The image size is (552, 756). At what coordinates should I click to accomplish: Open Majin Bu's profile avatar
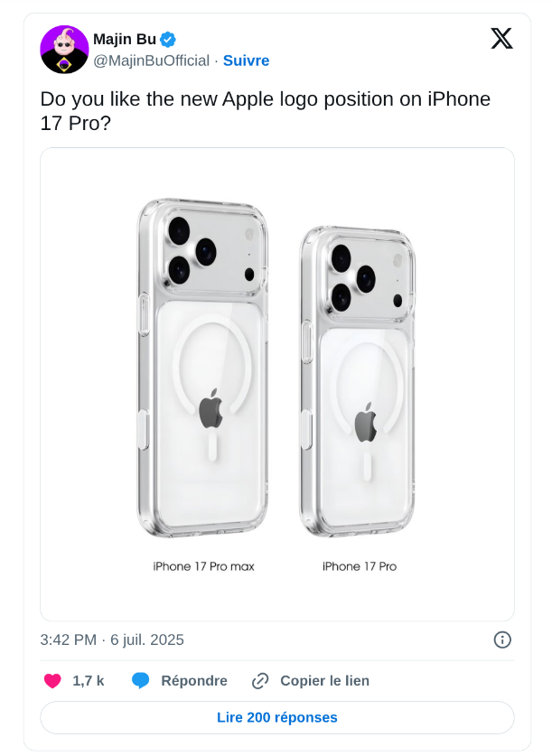click(x=64, y=50)
